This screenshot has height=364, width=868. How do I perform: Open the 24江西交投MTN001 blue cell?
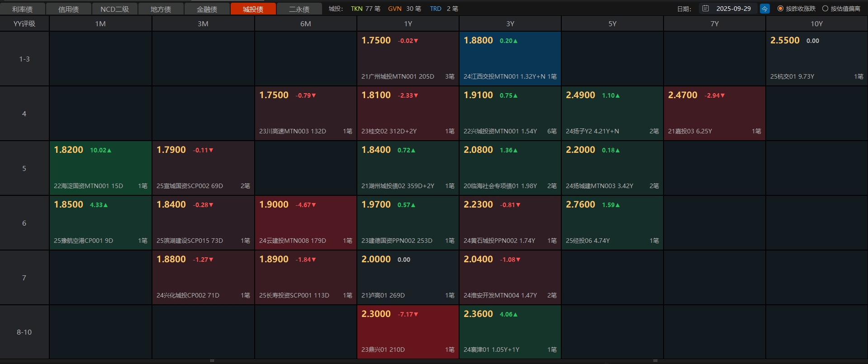click(x=510, y=59)
